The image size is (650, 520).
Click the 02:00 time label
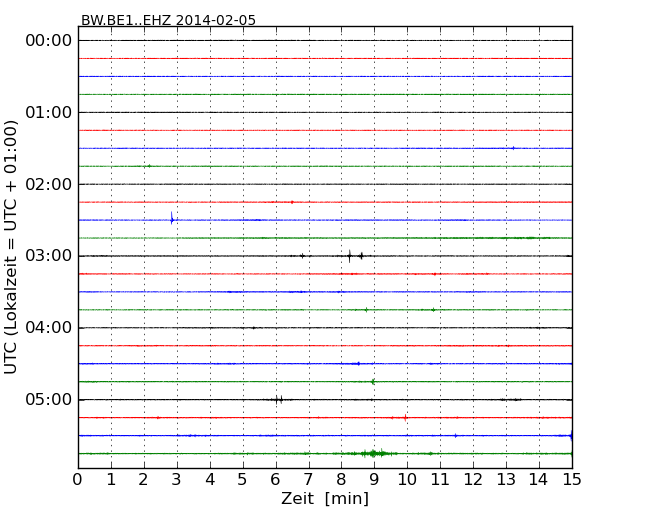click(x=49, y=184)
